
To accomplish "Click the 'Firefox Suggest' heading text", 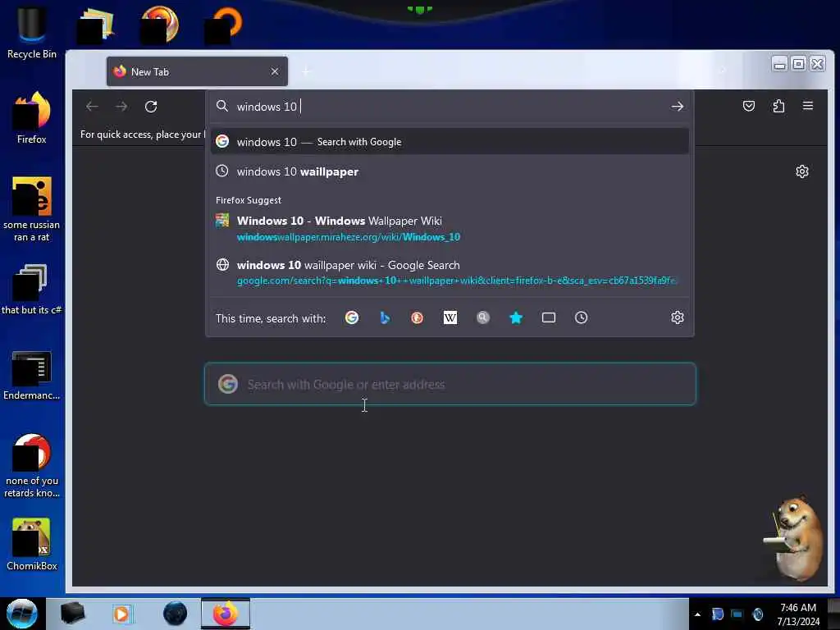I will coord(248,200).
